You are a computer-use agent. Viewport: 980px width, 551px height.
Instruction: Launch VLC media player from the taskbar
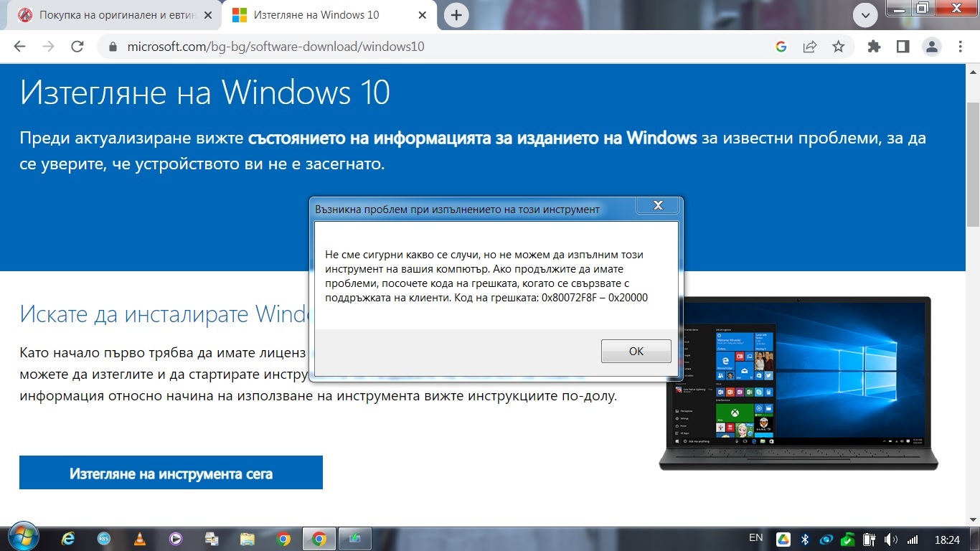pyautogui.click(x=140, y=538)
